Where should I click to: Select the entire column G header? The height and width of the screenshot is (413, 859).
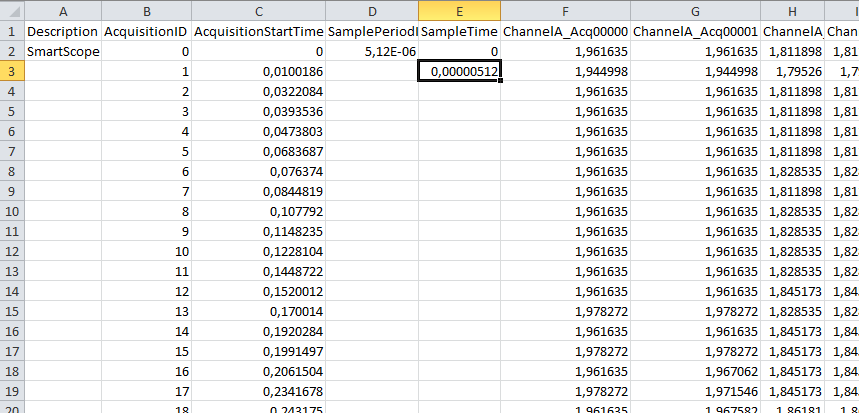coord(695,10)
